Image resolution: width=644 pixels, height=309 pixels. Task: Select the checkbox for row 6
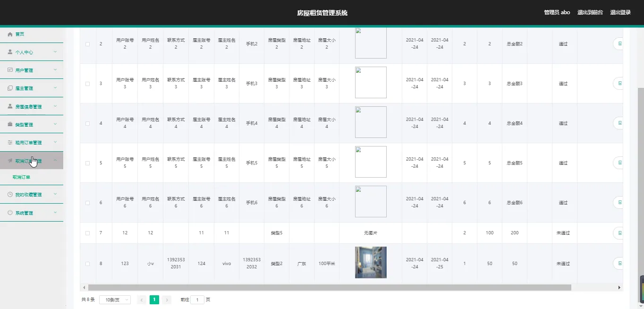87,203
